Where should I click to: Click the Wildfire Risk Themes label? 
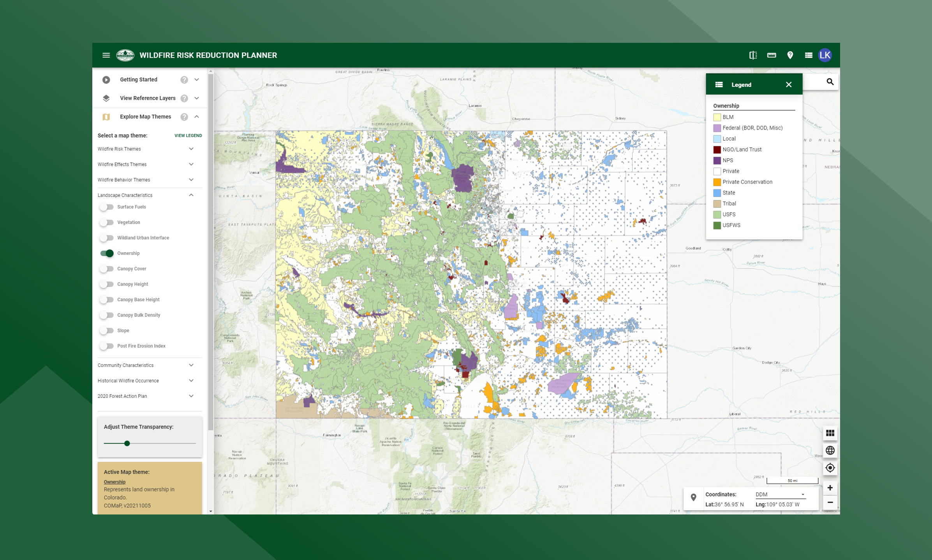point(119,149)
